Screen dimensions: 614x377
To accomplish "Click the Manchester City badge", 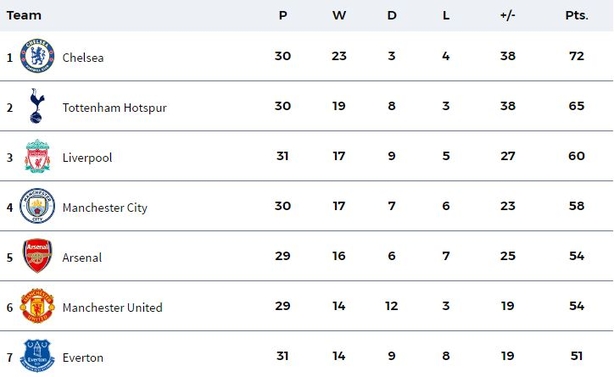I will pos(37,206).
